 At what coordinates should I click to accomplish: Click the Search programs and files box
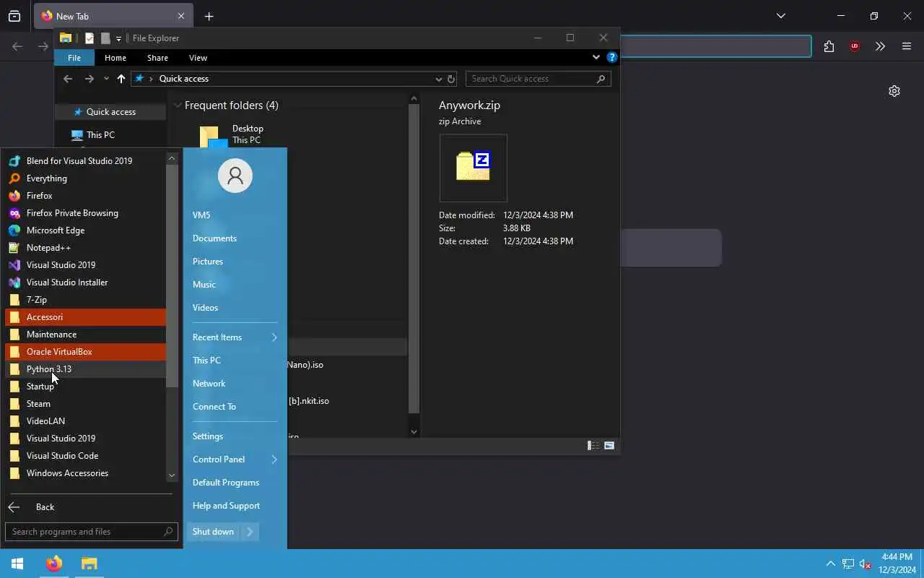(91, 532)
